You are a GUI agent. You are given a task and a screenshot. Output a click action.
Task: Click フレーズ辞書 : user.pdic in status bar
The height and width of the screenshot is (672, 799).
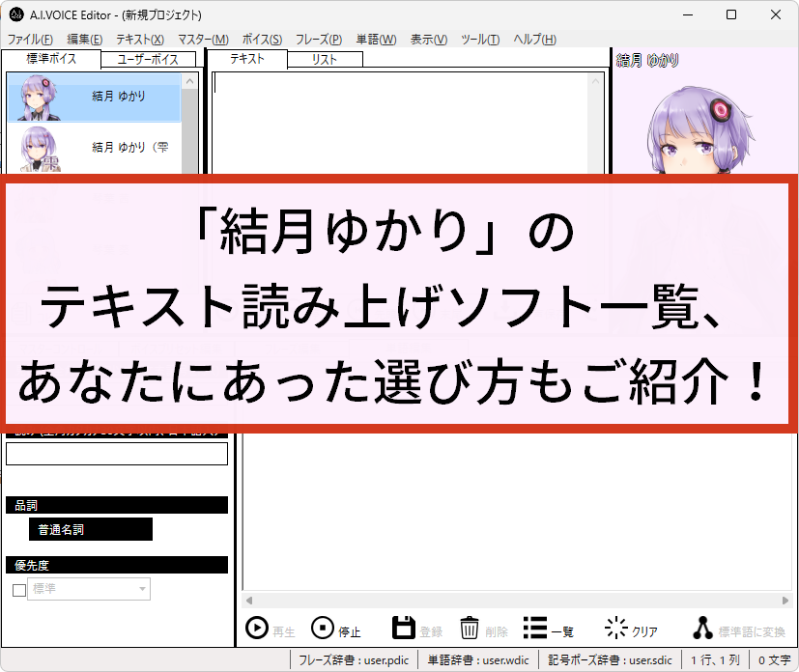(x=354, y=660)
